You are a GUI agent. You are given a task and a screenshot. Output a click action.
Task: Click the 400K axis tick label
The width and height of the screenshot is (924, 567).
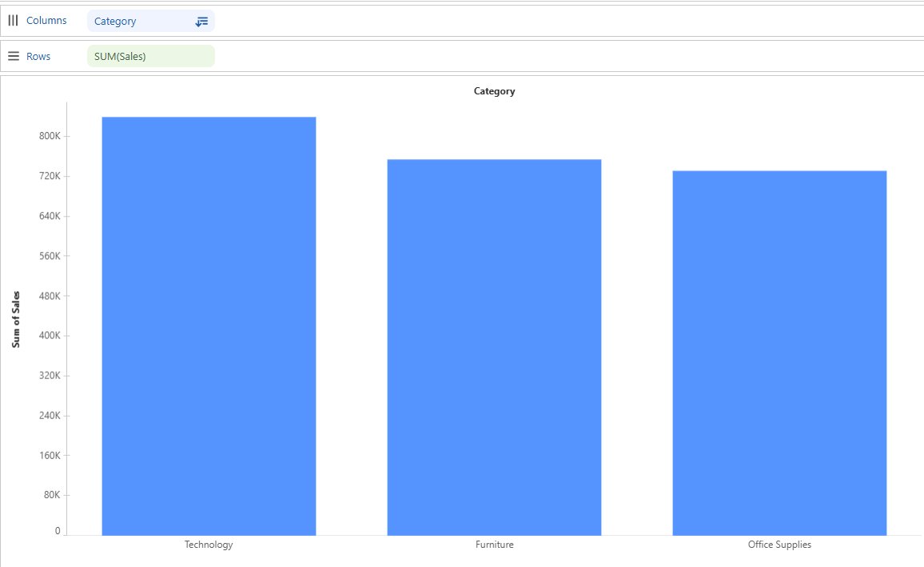50,336
